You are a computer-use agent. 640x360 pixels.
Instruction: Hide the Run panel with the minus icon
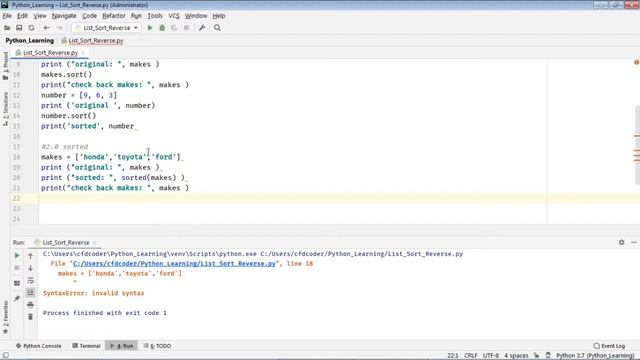click(x=633, y=242)
